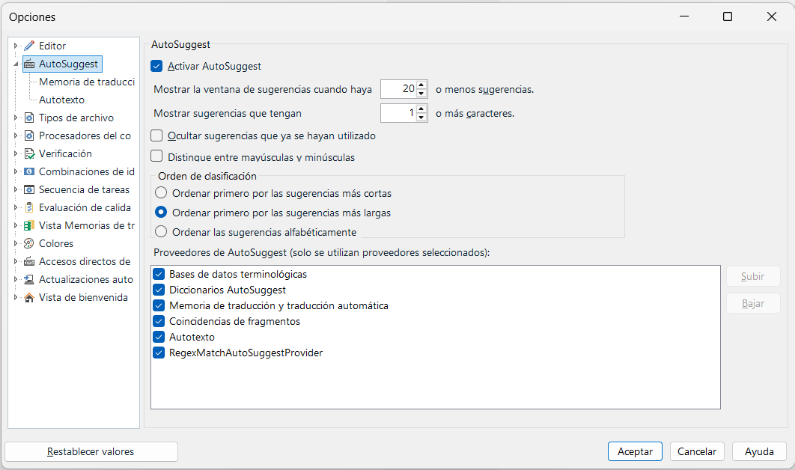Screen dimensions: 795x470
Task: Click the Combinaciones de id icon
Action: pyautogui.click(x=29, y=171)
